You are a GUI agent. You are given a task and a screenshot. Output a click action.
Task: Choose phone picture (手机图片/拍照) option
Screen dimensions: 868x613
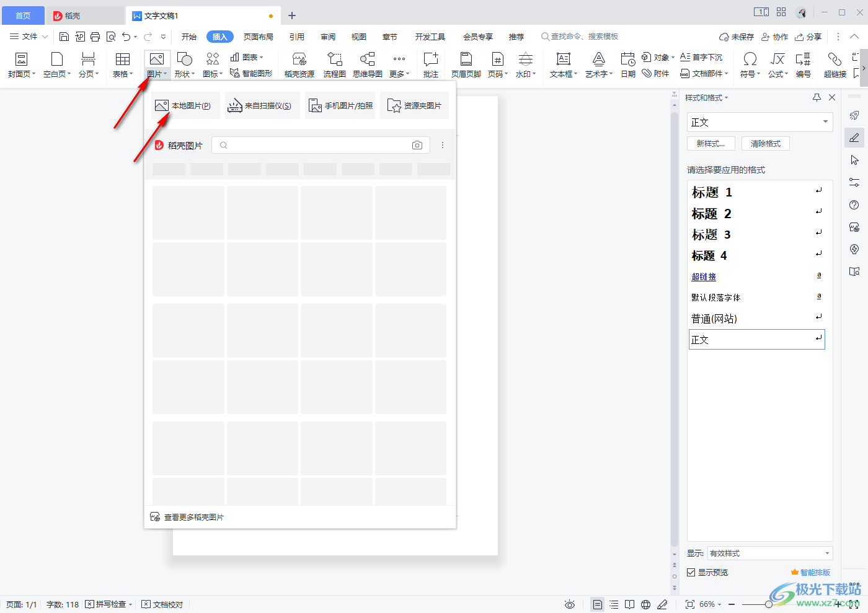(340, 105)
